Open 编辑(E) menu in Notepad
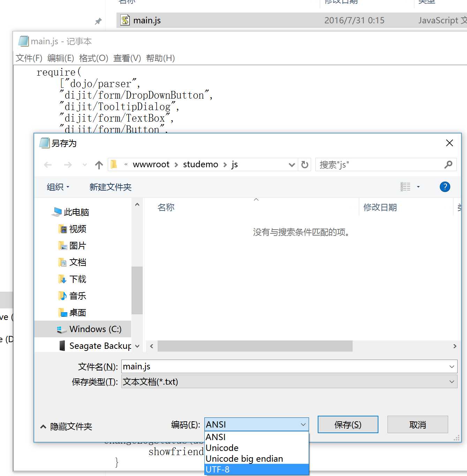 [x=61, y=58]
